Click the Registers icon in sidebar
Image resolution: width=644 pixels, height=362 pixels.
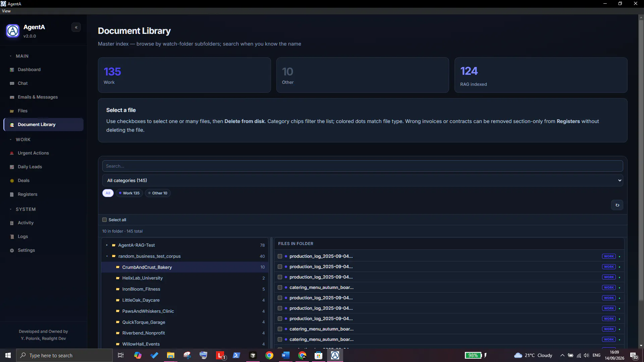point(12,194)
